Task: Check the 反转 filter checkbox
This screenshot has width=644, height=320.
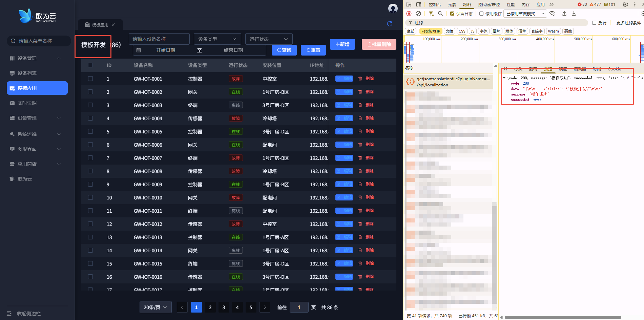Action: 594,23
